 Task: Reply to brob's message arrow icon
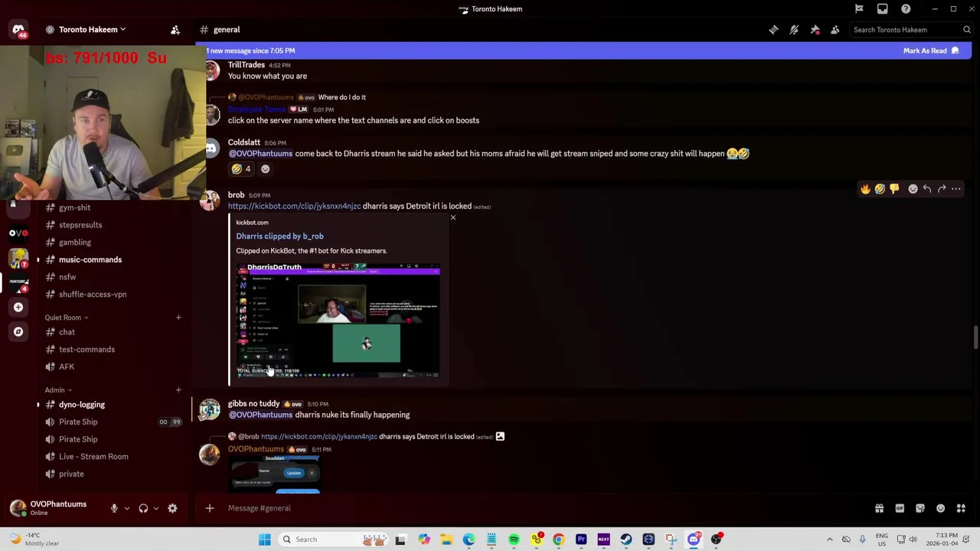pyautogui.click(x=927, y=189)
